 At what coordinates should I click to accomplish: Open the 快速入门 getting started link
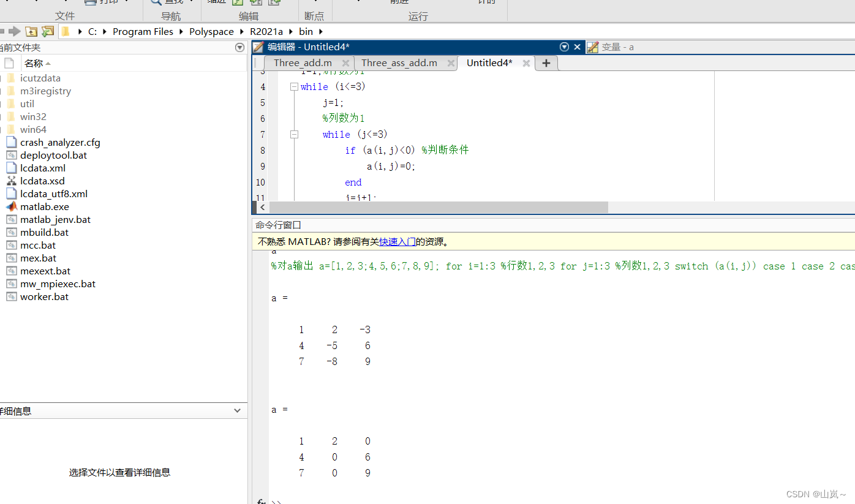coord(397,242)
